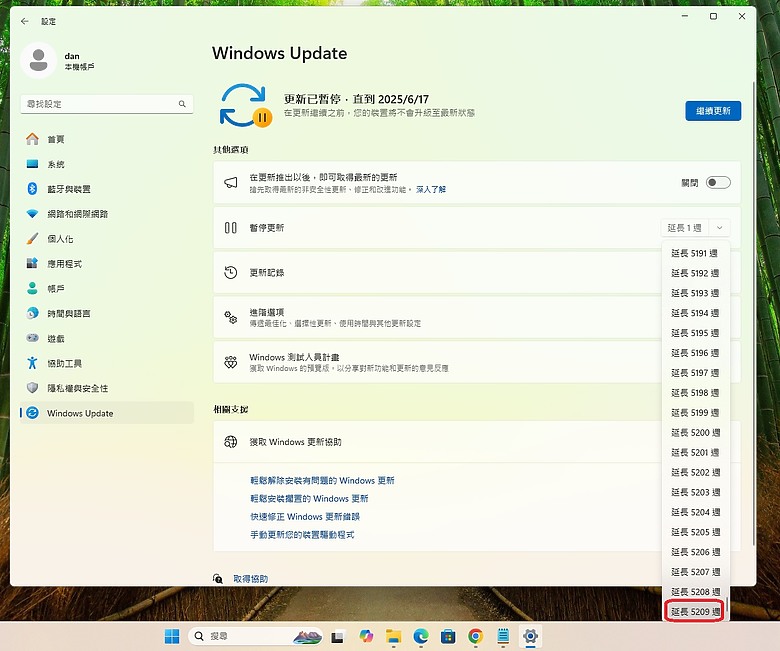The height and width of the screenshot is (651, 780).
Task: Open link 手動更新您的裝置驅動程式
Action: 302,535
